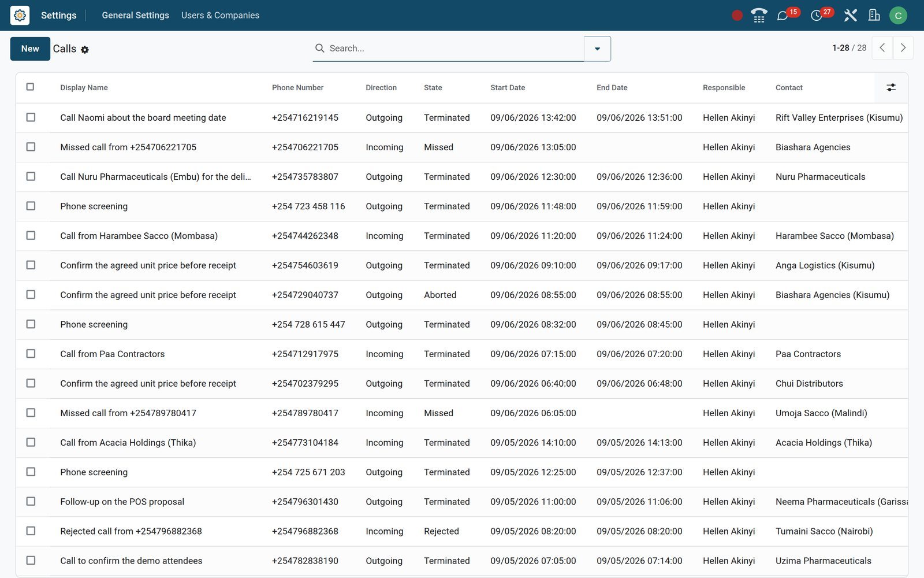This screenshot has width=924, height=578.
Task: Check the Call Nuru Pharmaceuticals row checkbox
Action: tap(31, 176)
